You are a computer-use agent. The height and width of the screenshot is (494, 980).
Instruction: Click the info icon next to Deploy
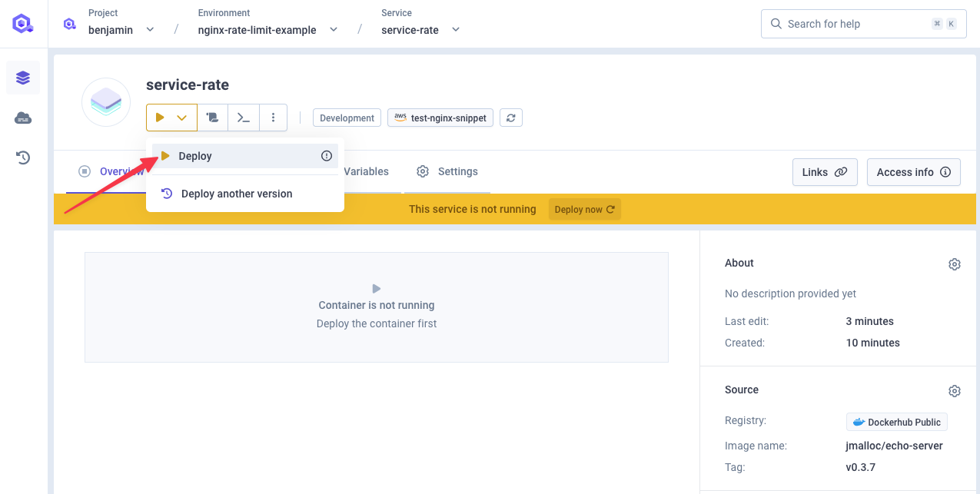click(x=326, y=155)
